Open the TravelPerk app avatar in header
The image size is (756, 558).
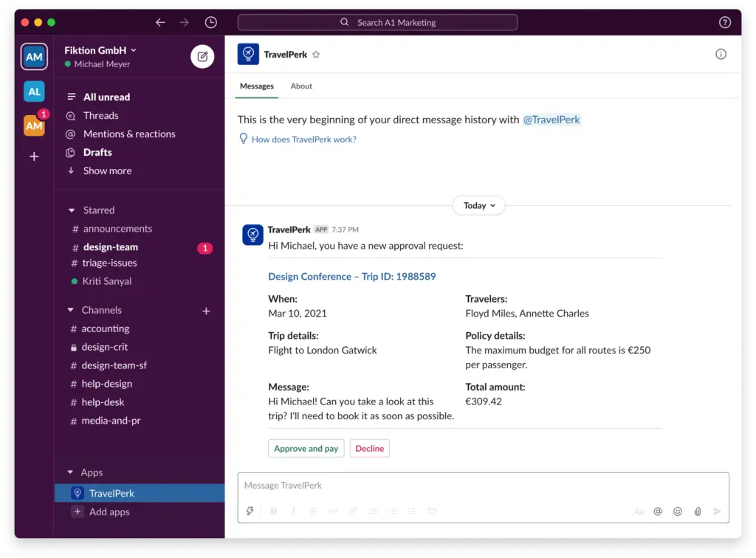click(x=248, y=54)
